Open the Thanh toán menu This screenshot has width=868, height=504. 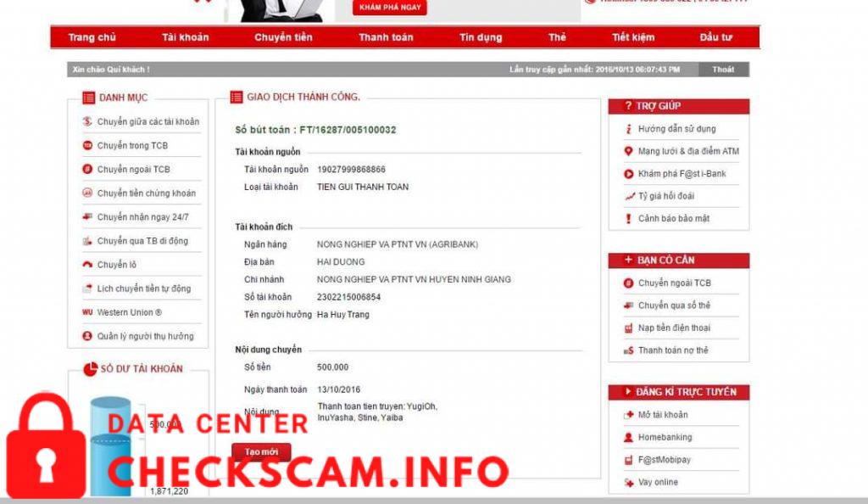pos(386,37)
